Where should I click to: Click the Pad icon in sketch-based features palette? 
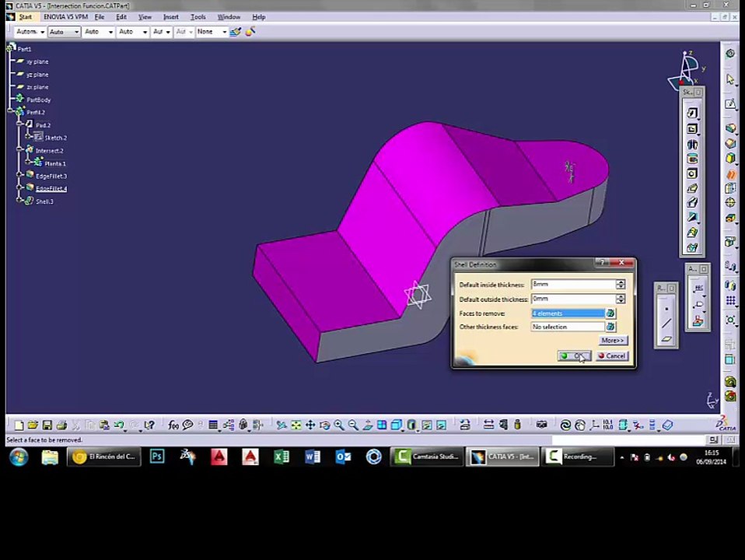692,113
